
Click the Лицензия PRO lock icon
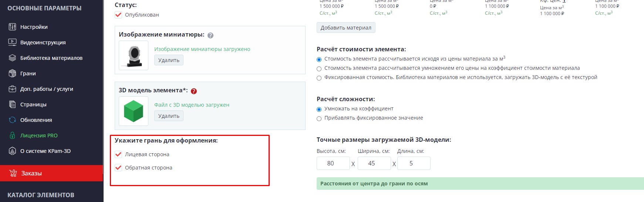pyautogui.click(x=12, y=136)
